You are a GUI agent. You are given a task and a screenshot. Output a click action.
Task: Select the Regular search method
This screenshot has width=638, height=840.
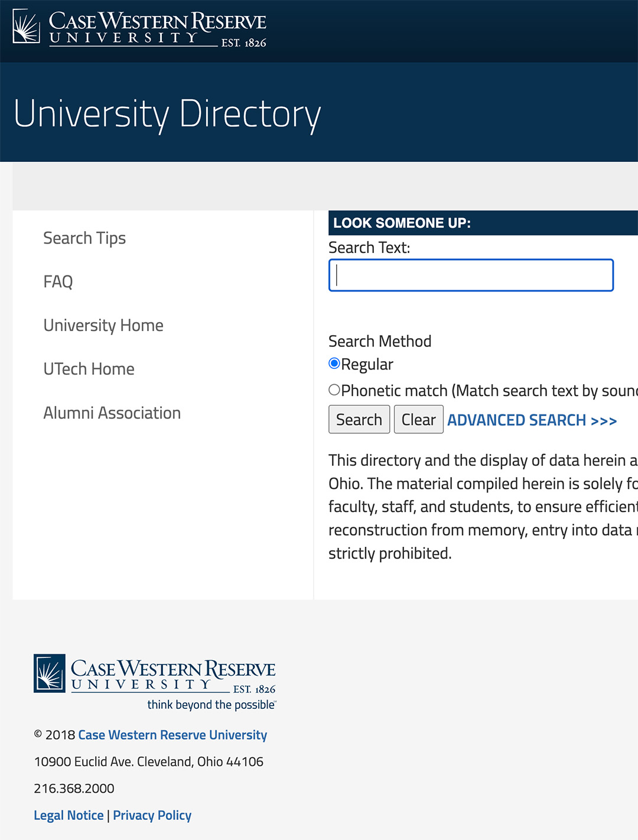click(x=334, y=364)
